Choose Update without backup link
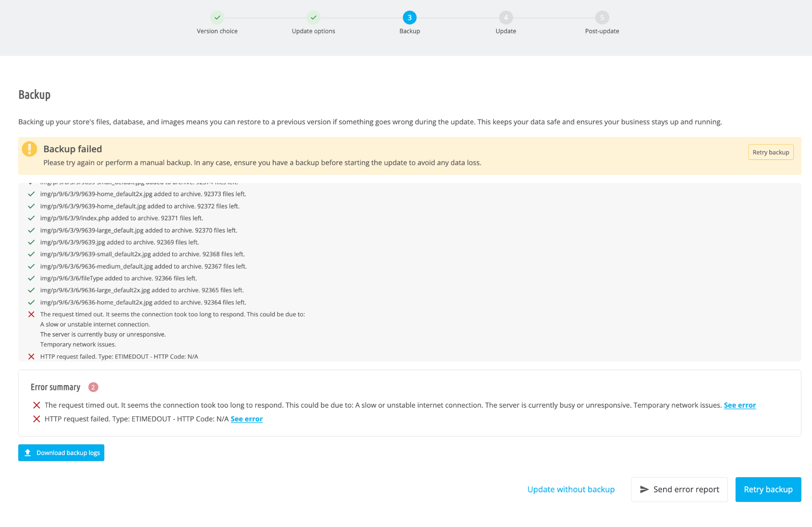812x527 pixels. pos(571,489)
